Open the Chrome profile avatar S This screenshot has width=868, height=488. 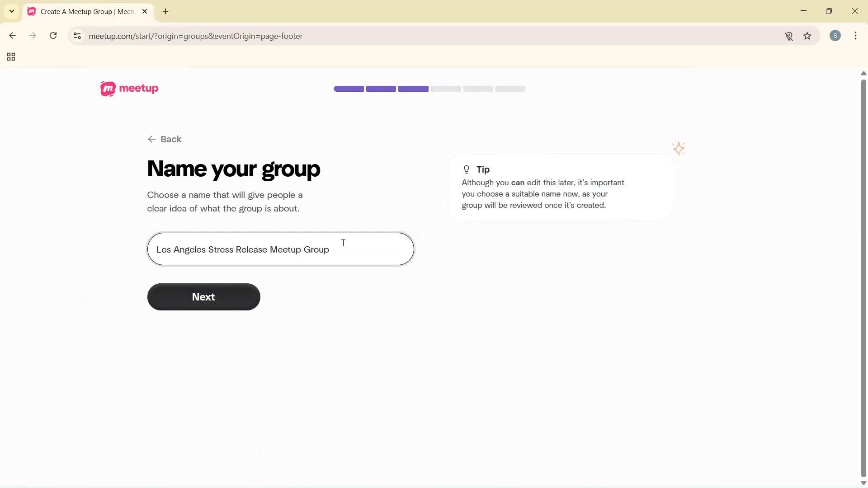[835, 36]
